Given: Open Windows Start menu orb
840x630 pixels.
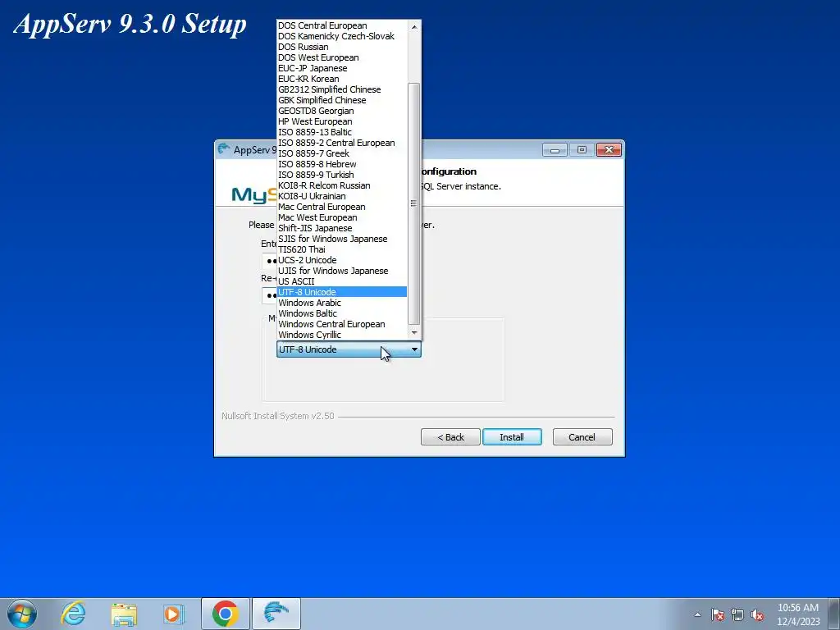Looking at the screenshot, I should pos(22,614).
